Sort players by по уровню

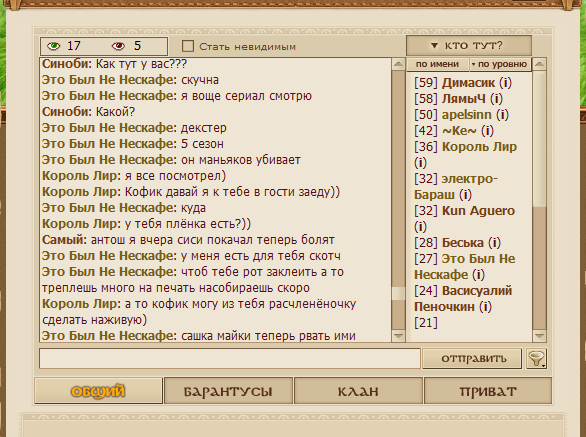(500, 64)
